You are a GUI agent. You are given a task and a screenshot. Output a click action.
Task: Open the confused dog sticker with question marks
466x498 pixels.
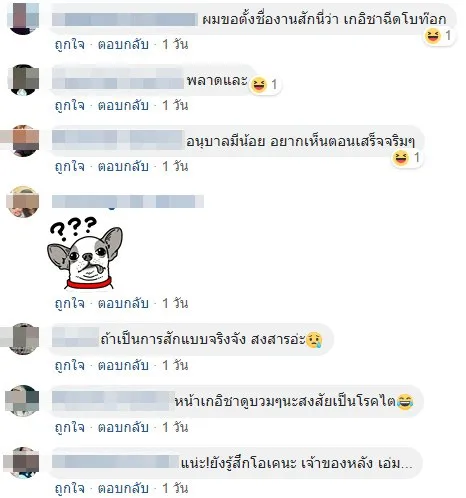(x=85, y=253)
